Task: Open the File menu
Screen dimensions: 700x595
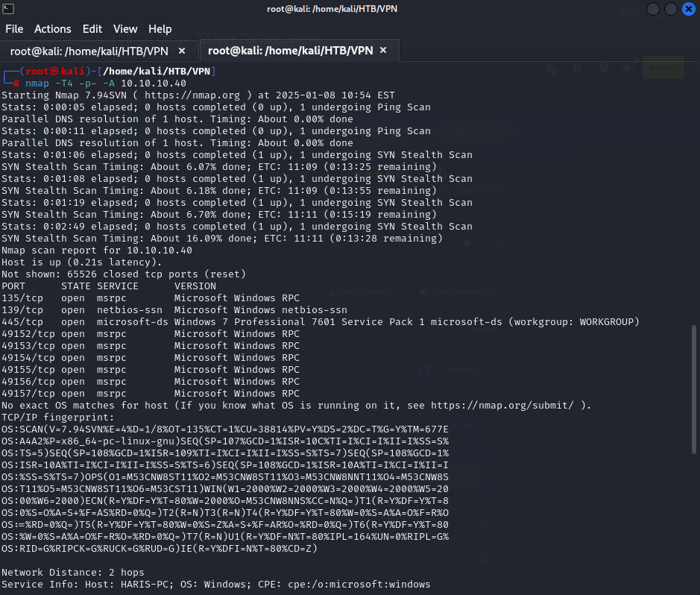Action: point(14,29)
